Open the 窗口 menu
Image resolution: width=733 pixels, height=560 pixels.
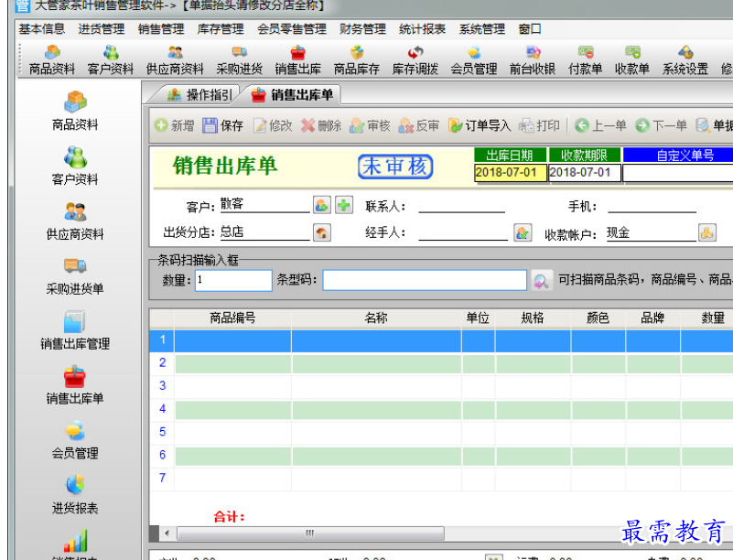click(530, 29)
